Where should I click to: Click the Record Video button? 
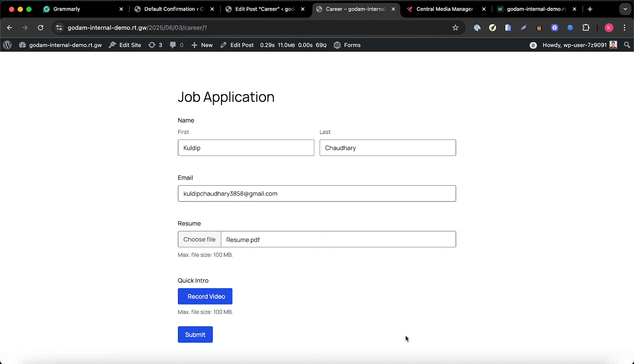tap(205, 296)
